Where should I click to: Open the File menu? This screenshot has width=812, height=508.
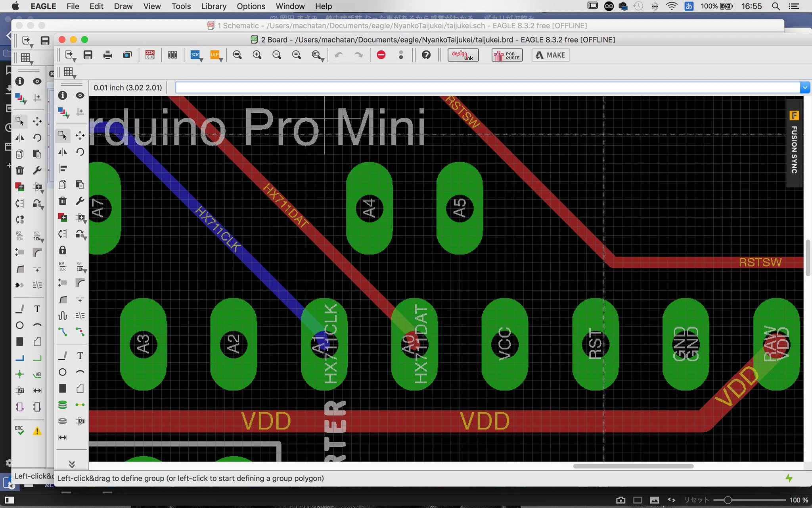[x=73, y=6]
